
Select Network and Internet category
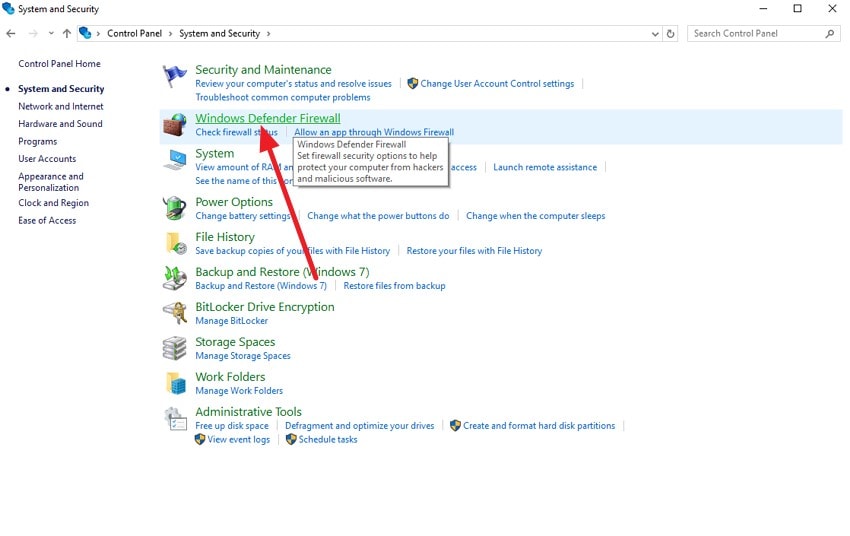[x=61, y=107]
